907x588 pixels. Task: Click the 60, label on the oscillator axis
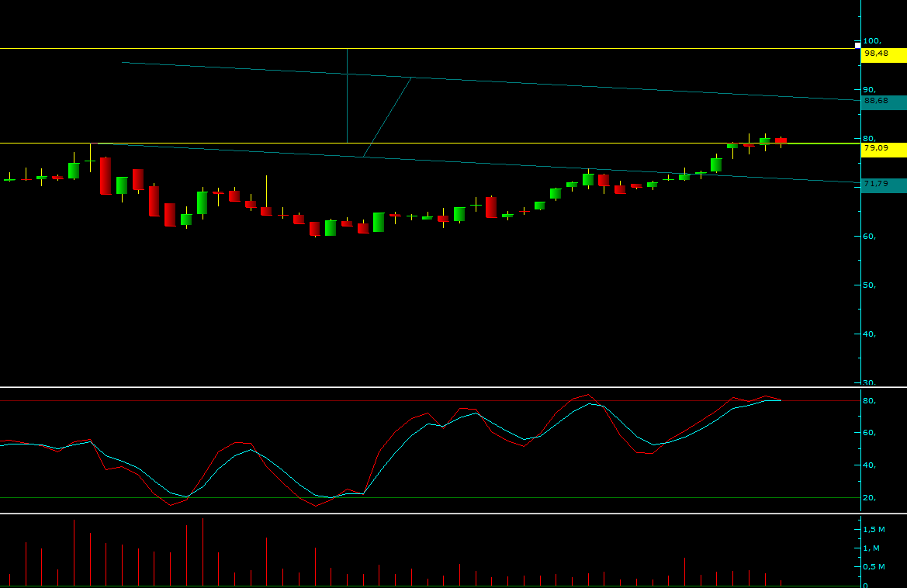click(x=870, y=433)
